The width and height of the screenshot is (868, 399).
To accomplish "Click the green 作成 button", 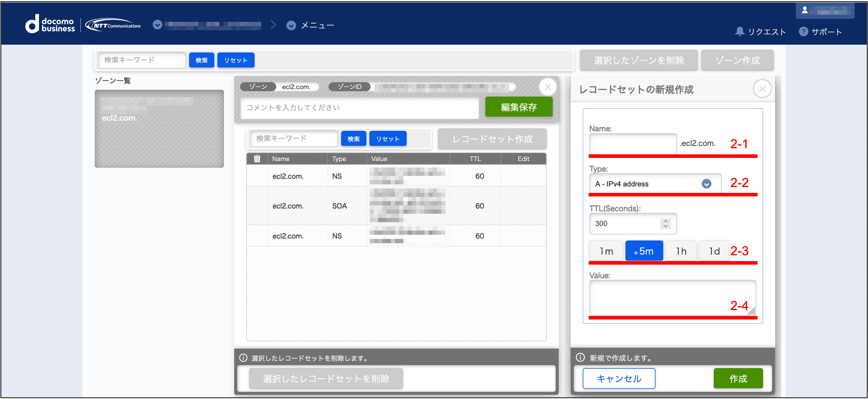I will click(x=738, y=378).
